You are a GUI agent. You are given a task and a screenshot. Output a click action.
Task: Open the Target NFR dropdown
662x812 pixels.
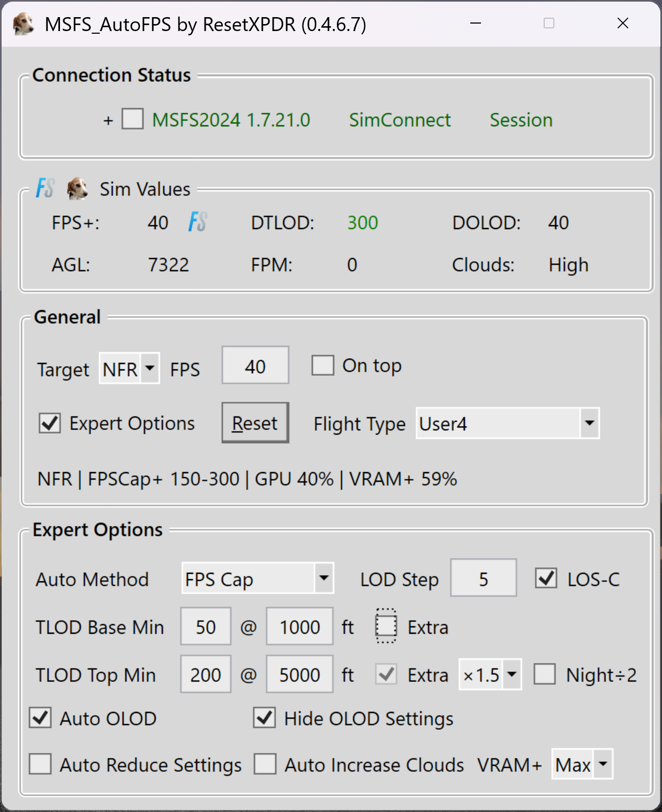click(129, 368)
